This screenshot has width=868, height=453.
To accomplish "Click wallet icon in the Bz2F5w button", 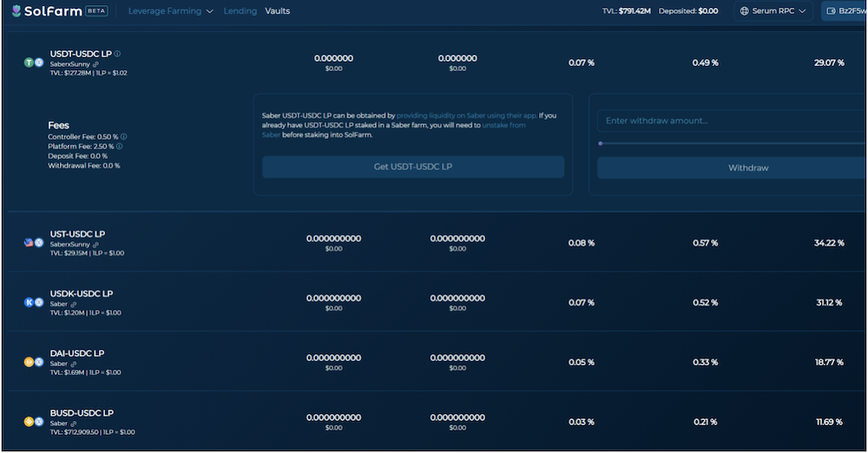I will (831, 10).
